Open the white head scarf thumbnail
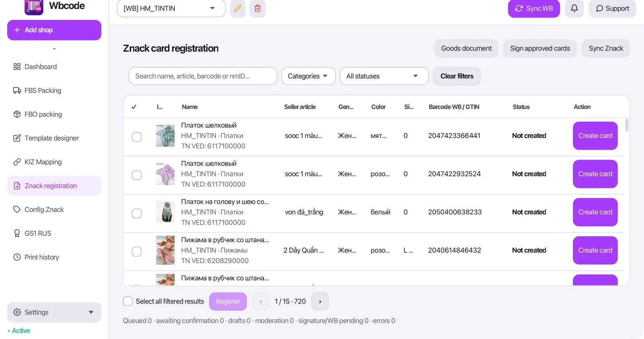Viewport: 644px width, 339px height. pos(165,212)
